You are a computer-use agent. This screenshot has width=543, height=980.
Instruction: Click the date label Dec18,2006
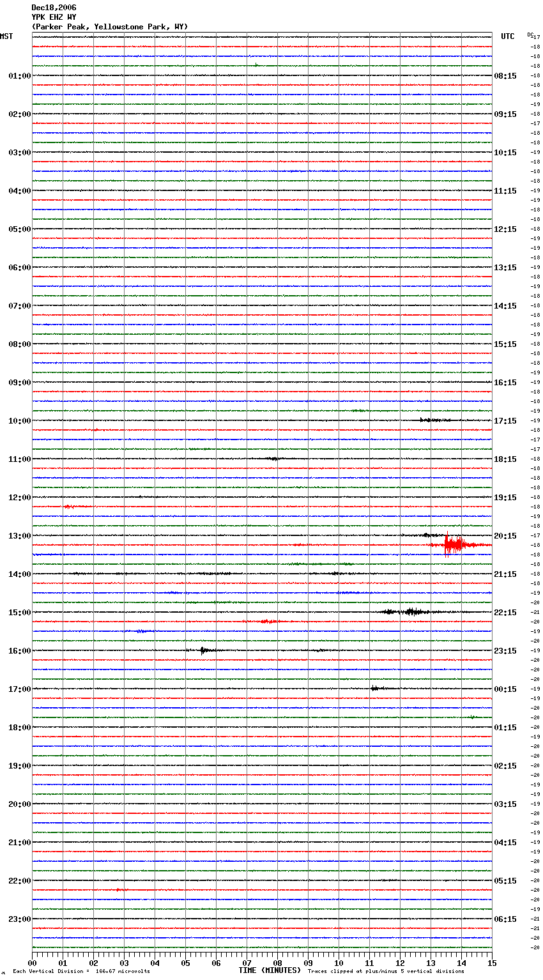[54, 8]
